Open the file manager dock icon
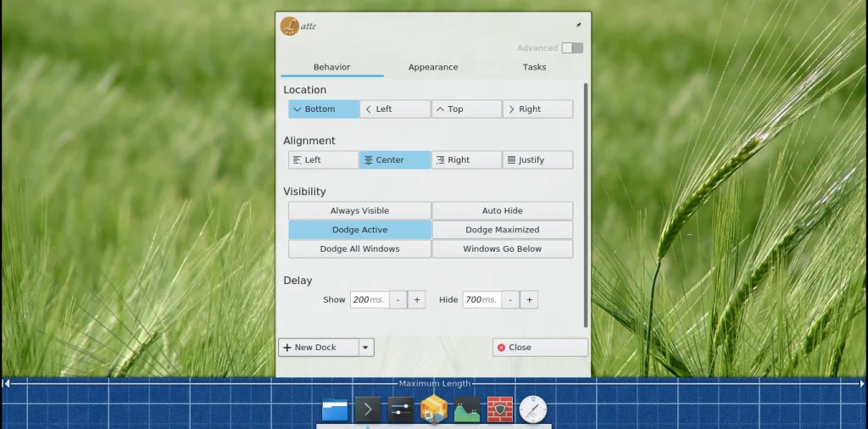Viewport: 868px width, 429px height. pos(335,409)
